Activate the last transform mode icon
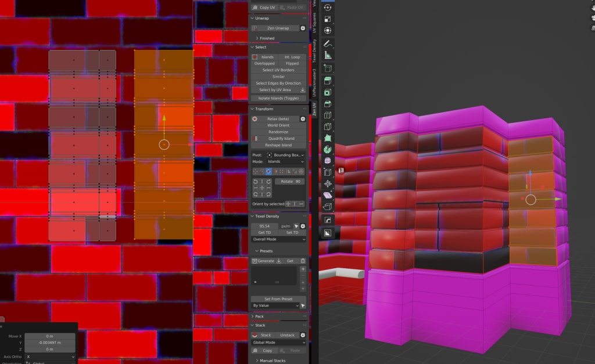The height and width of the screenshot is (364, 595). pyautogui.click(x=302, y=171)
